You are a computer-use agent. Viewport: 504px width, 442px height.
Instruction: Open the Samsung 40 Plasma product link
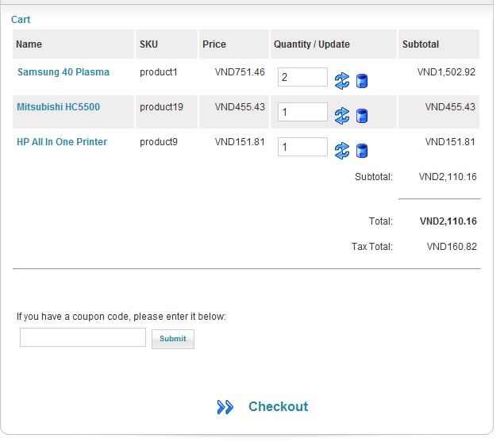[63, 72]
